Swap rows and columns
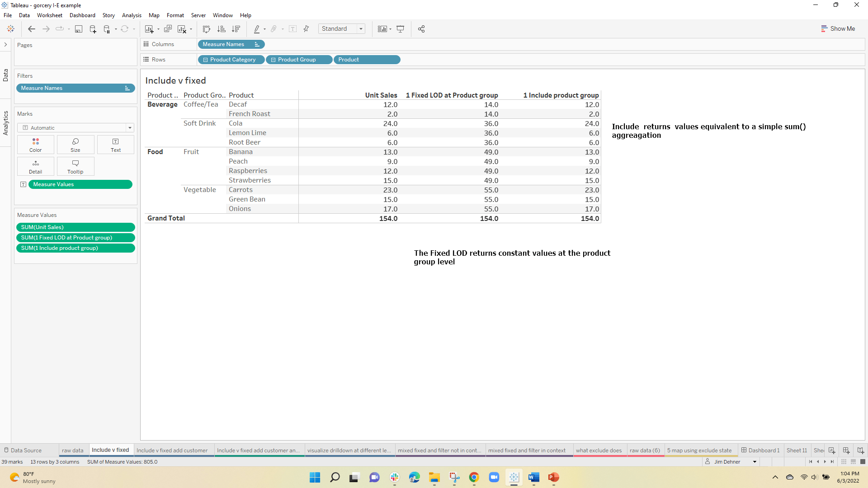This screenshot has width=868, height=488. click(x=207, y=29)
